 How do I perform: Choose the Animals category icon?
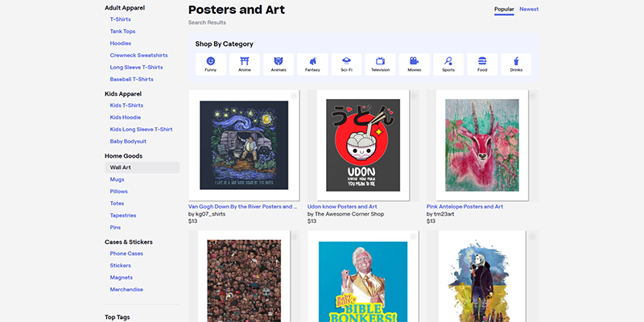point(279,61)
